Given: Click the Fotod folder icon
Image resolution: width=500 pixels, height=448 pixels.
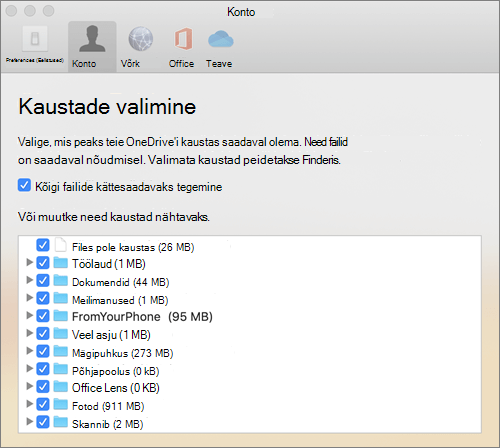Looking at the screenshot, I should (61, 404).
